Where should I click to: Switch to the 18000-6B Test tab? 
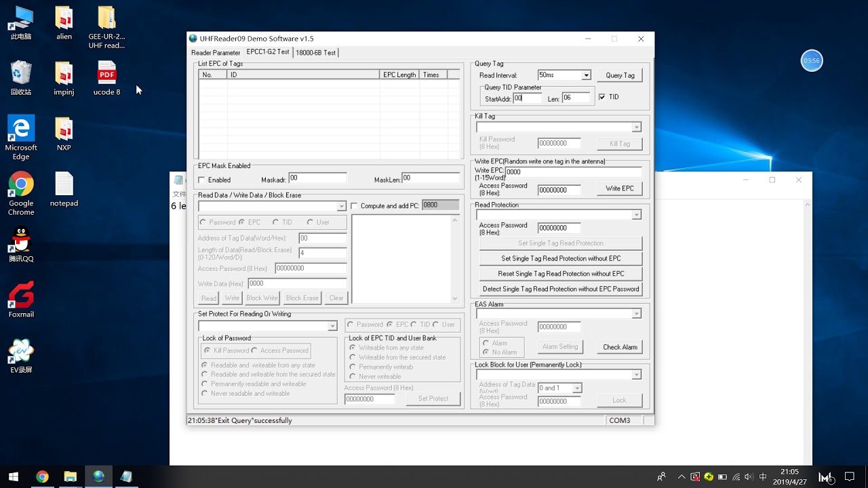pos(315,53)
